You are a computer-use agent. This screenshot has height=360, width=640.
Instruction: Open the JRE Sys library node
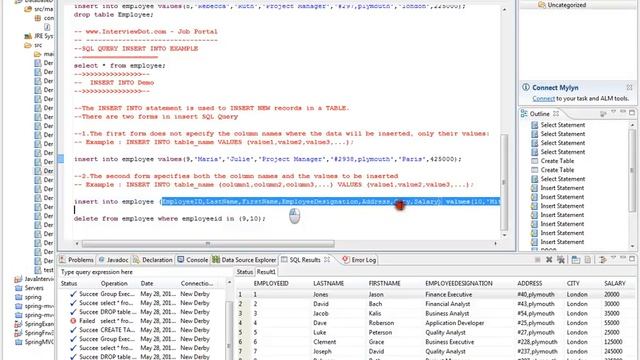(39, 36)
